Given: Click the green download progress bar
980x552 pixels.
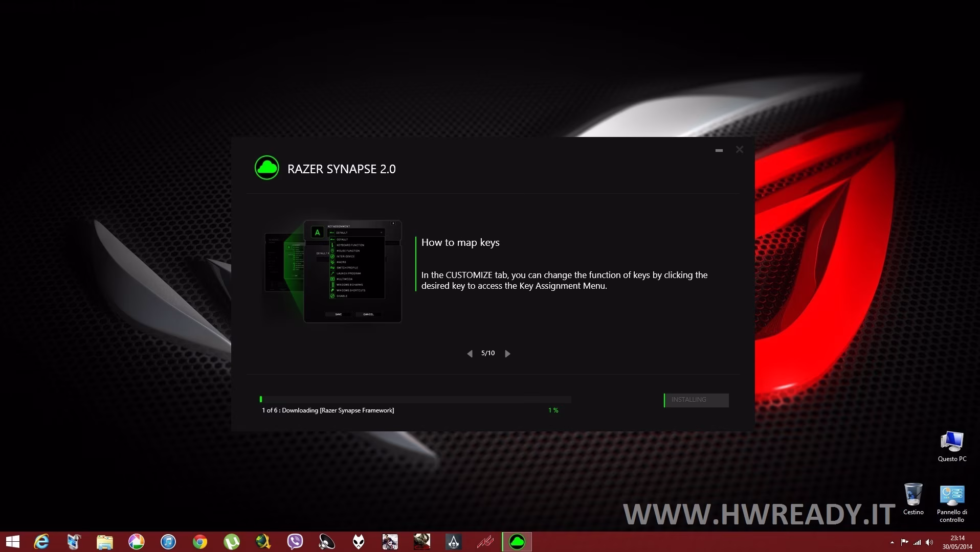Looking at the screenshot, I should tap(415, 399).
